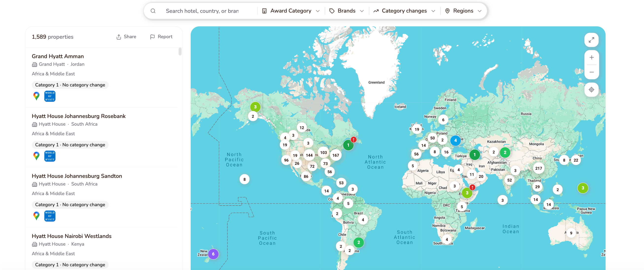The image size is (644, 270).
Task: Click the green 3 cluster east of the Philippines
Action: (x=583, y=188)
